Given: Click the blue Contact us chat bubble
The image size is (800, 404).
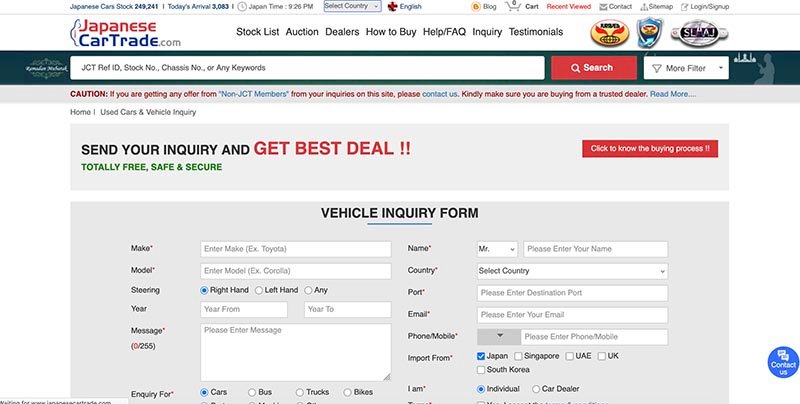Looking at the screenshot, I should [782, 362].
